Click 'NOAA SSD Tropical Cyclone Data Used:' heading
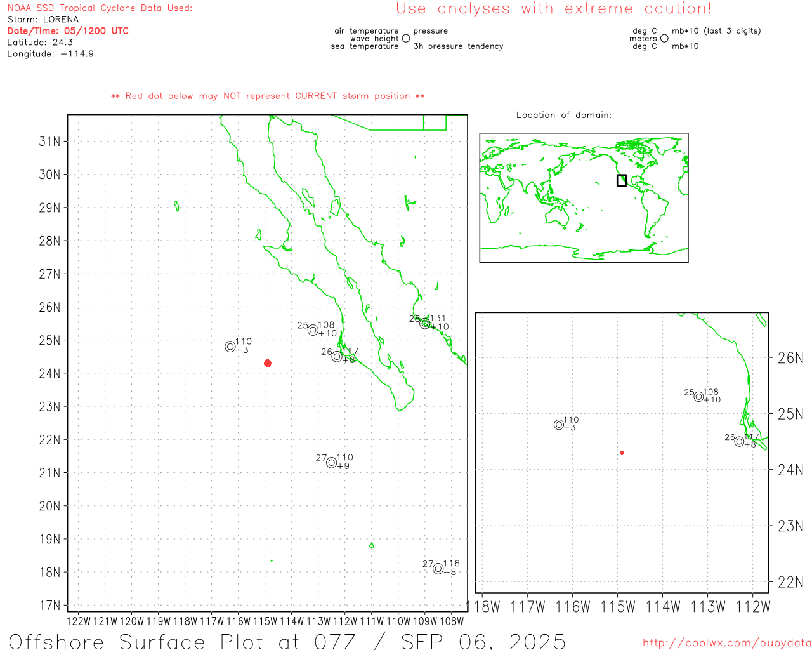The width and height of the screenshot is (812, 650). pyautogui.click(x=100, y=8)
